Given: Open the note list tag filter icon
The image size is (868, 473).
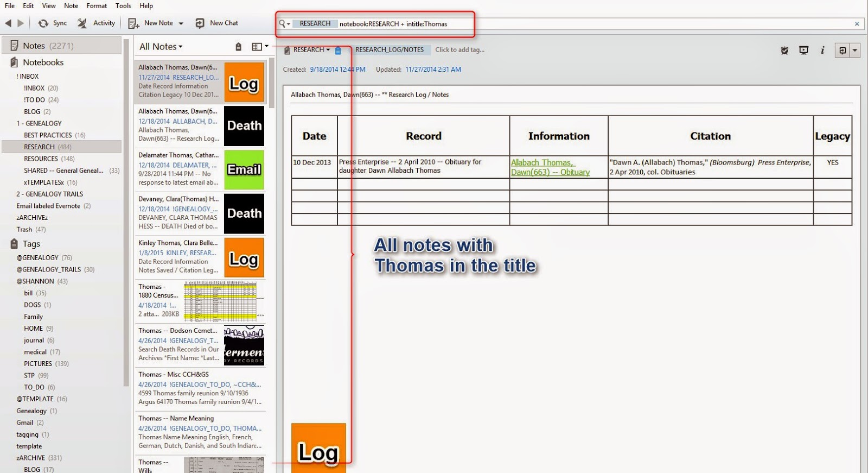Looking at the screenshot, I should pos(238,47).
